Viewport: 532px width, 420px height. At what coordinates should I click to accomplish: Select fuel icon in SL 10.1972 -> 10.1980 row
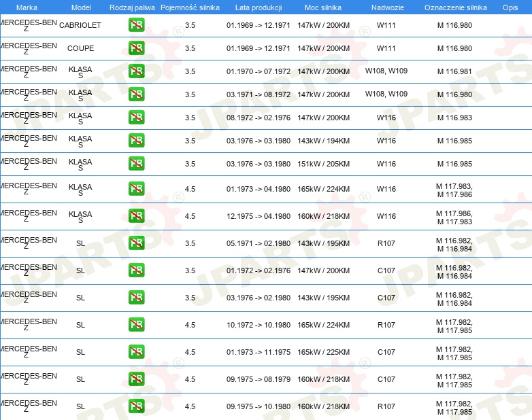[x=136, y=324]
